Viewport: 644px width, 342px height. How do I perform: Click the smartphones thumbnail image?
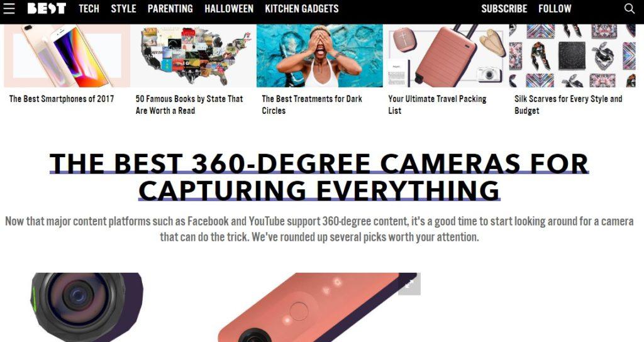click(x=67, y=56)
